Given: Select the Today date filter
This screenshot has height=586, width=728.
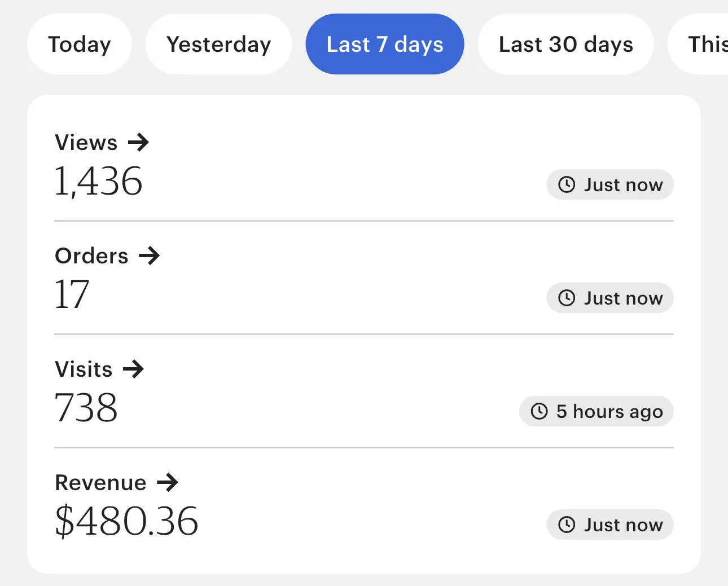Looking at the screenshot, I should [x=79, y=44].
